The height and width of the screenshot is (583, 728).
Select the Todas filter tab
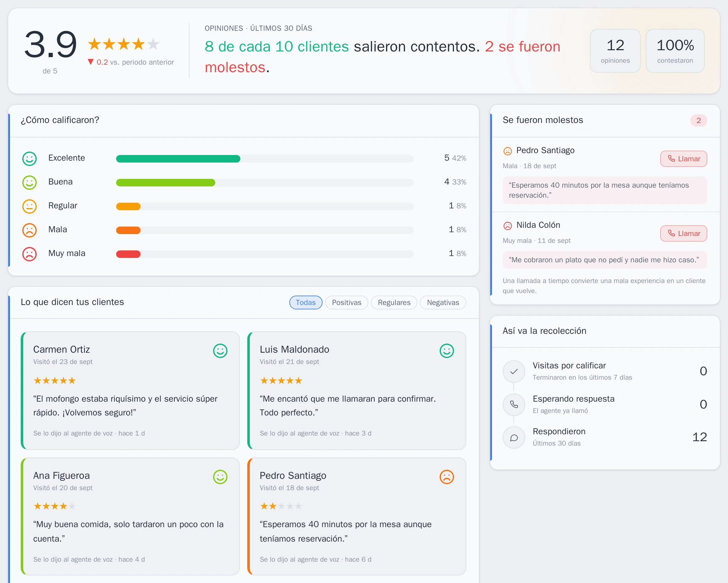click(x=306, y=302)
